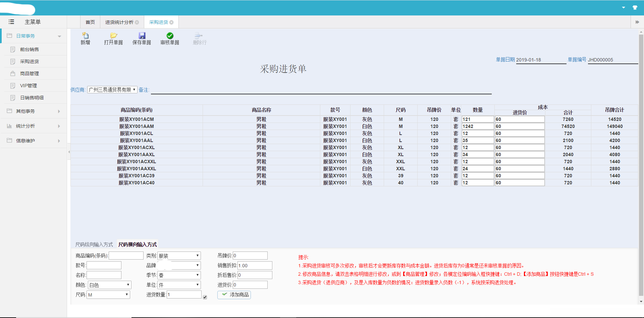The height and width of the screenshot is (318, 644).
Task: Click the quantity field of row 服装XY001ACM
Action: [478, 119]
